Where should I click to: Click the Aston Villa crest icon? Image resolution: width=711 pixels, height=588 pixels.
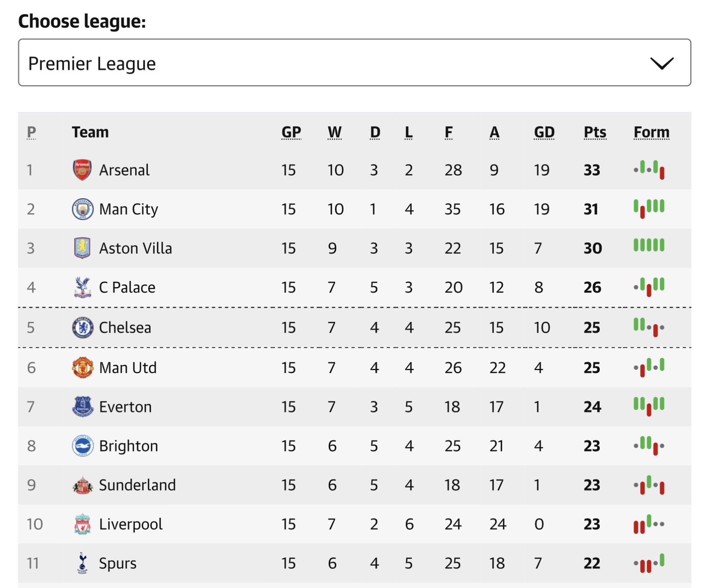pyautogui.click(x=82, y=248)
